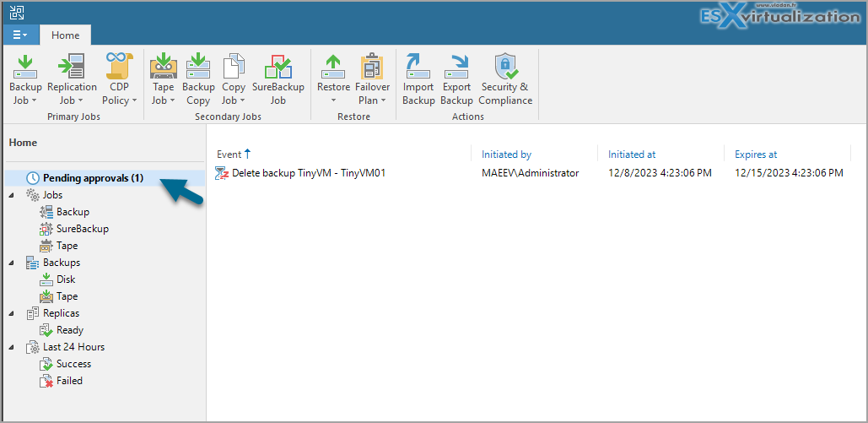Select the Disk label under Backups

tap(66, 279)
